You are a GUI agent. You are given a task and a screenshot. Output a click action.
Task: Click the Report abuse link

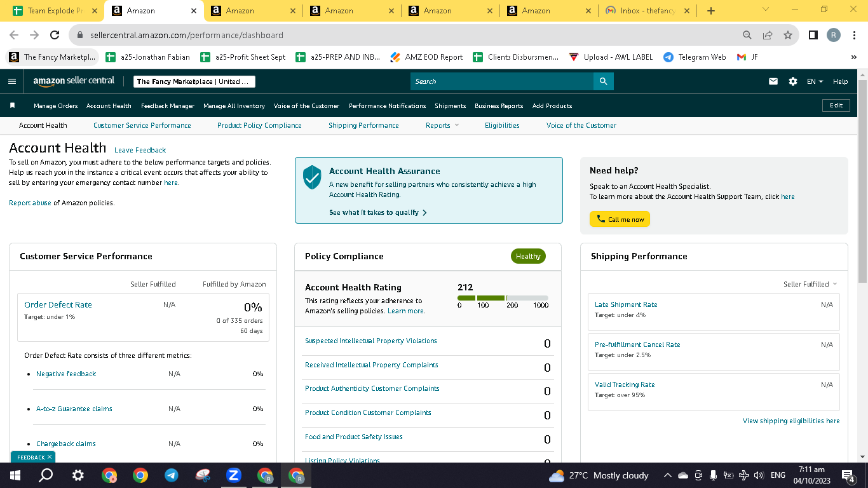pyautogui.click(x=30, y=203)
